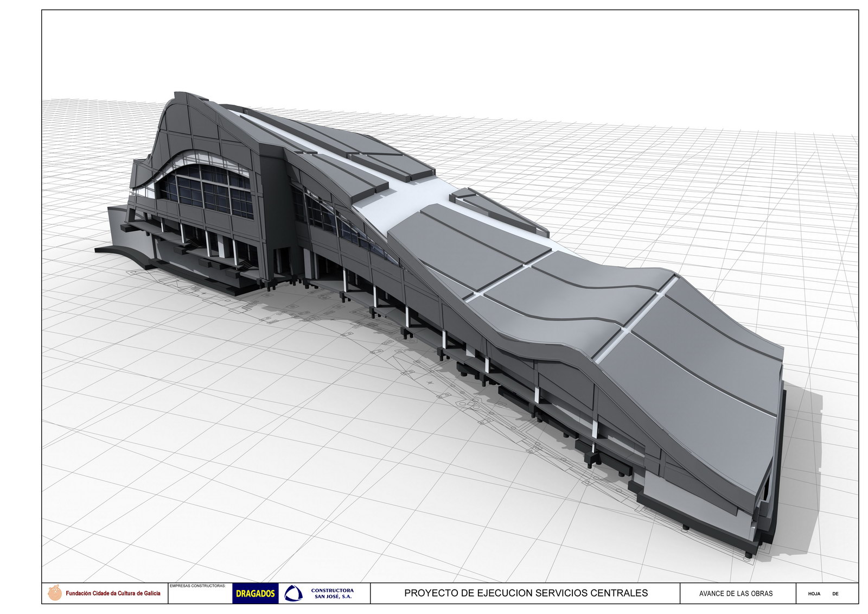
Task: Click the Constructora San José triangle emblem
Action: (293, 593)
